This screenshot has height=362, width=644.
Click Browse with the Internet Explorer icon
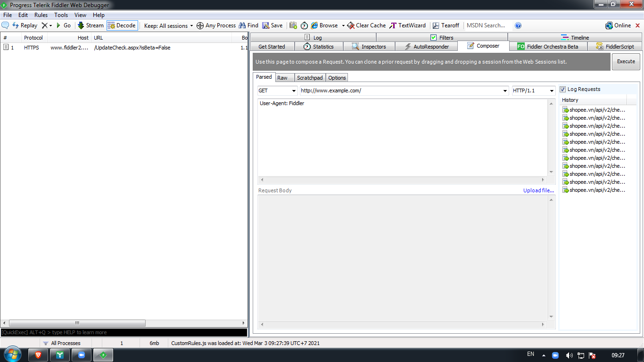(x=324, y=25)
